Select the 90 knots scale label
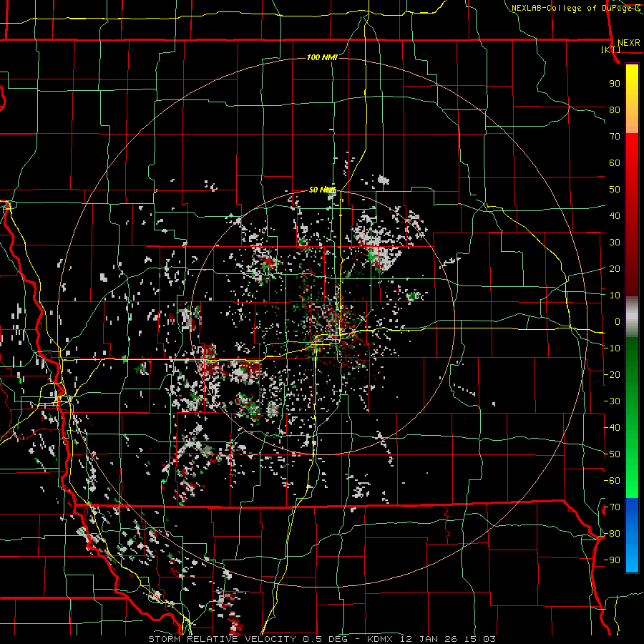This screenshot has height=644, width=644. click(x=615, y=84)
